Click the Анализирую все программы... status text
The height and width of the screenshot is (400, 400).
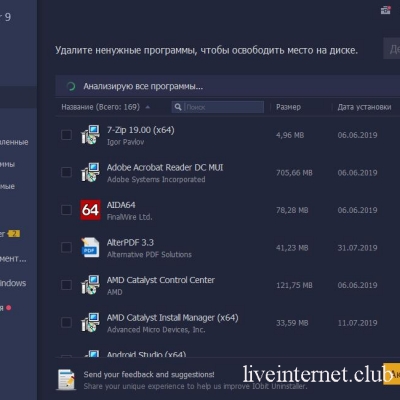point(143,87)
